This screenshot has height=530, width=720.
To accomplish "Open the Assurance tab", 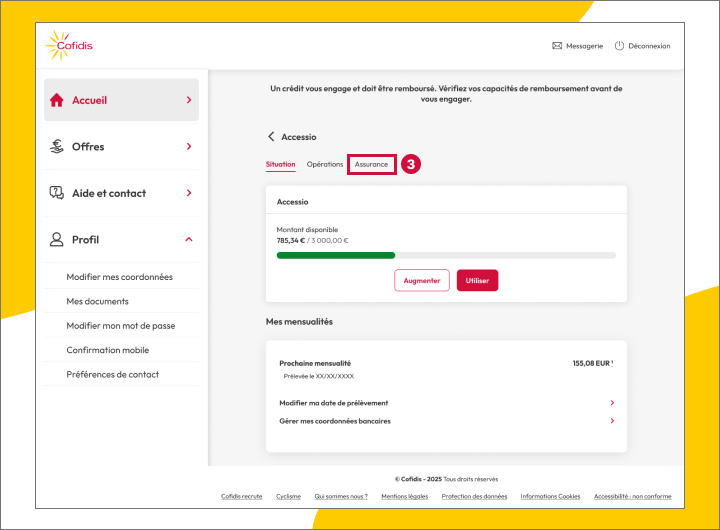I will coord(371,164).
